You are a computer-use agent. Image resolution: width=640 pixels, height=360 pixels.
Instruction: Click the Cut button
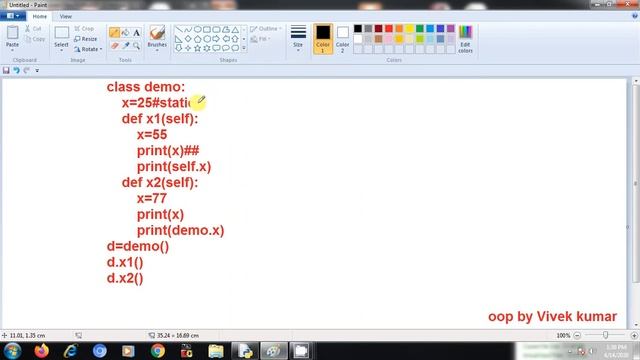(x=33, y=29)
